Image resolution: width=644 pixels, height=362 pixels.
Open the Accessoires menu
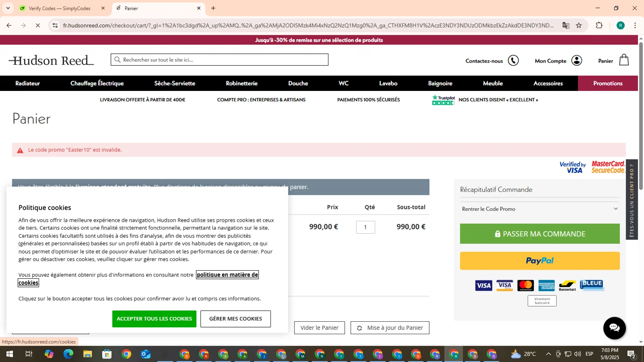point(548,83)
